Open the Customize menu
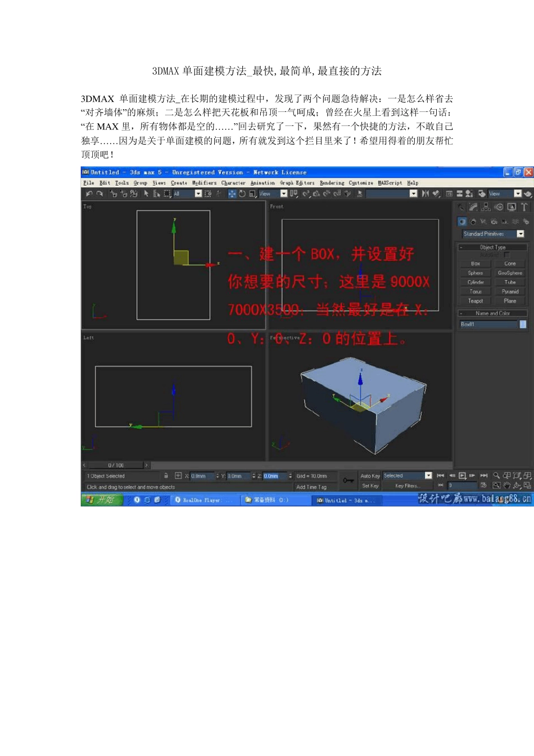 click(x=360, y=183)
